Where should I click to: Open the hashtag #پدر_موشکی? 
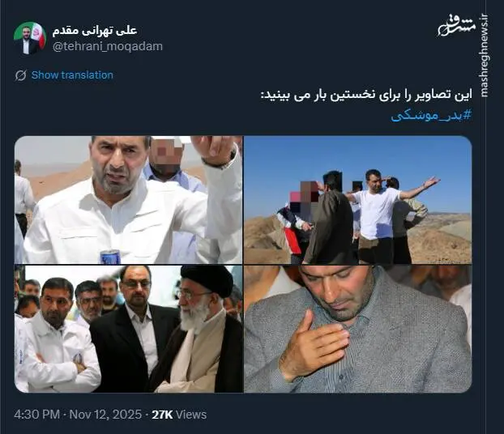(x=431, y=115)
